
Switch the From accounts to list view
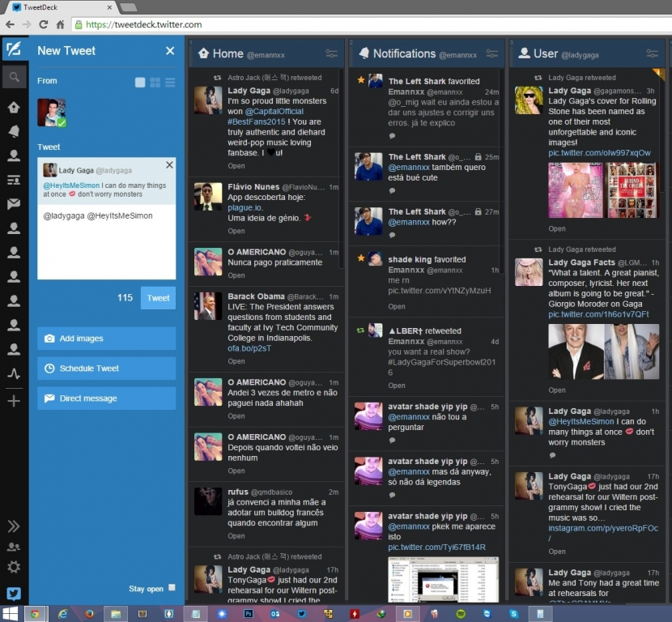[x=170, y=83]
